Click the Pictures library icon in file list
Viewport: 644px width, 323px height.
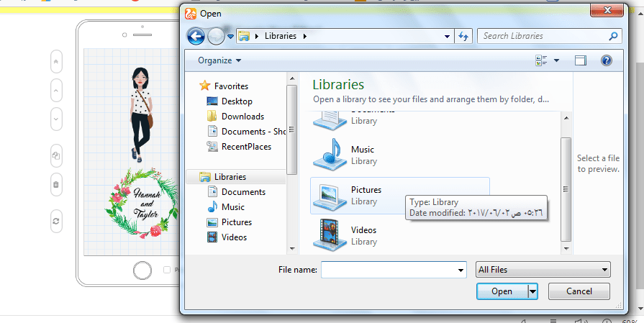click(x=330, y=196)
